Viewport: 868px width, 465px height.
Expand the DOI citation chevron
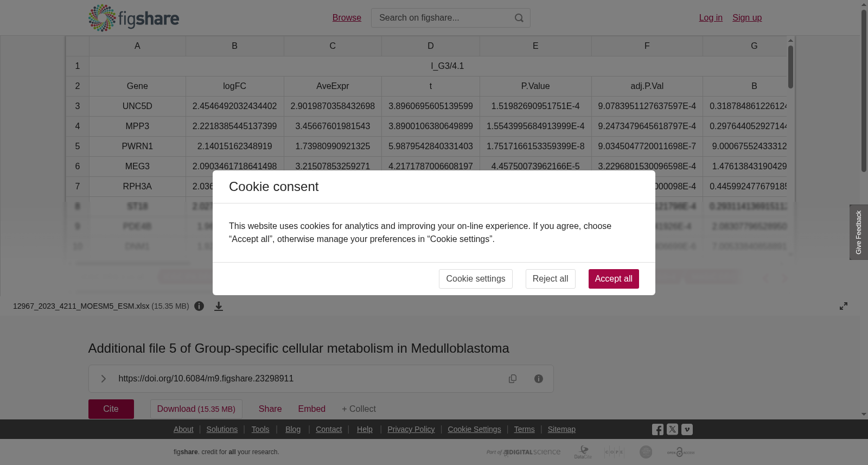[x=103, y=379]
